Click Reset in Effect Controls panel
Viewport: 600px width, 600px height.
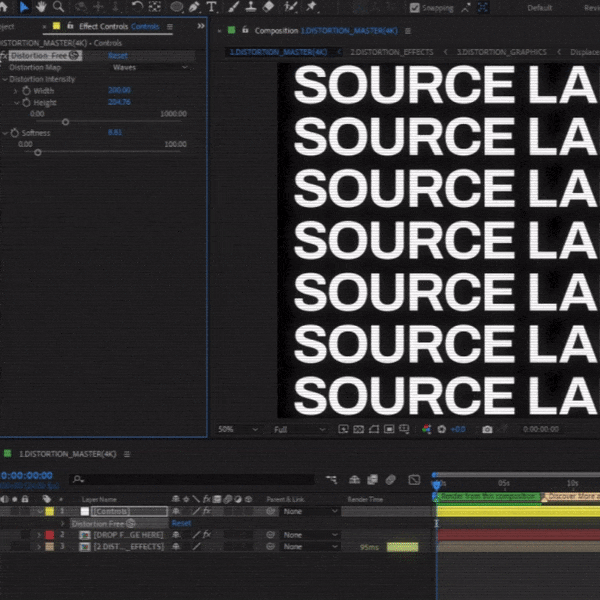point(117,56)
